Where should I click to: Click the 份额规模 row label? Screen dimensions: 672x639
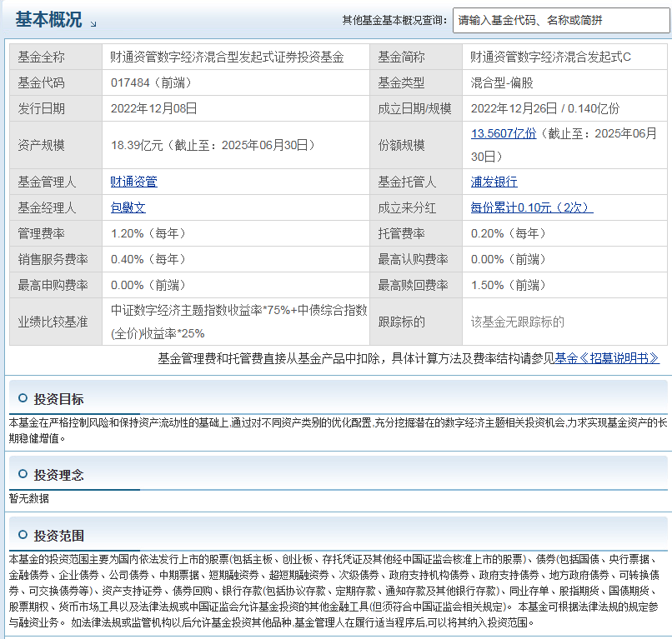(401, 145)
